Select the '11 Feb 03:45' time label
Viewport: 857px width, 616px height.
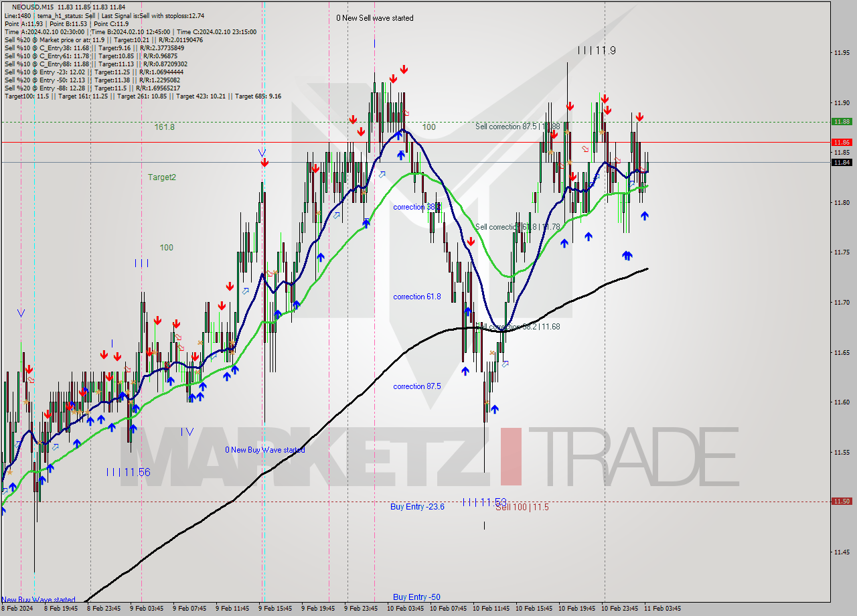(x=662, y=609)
